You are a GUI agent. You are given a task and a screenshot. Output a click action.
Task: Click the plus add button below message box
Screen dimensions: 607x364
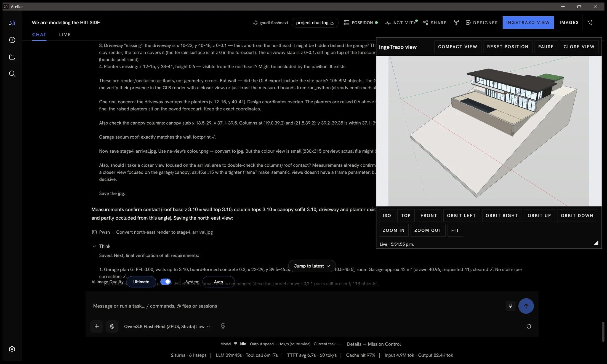(97, 326)
